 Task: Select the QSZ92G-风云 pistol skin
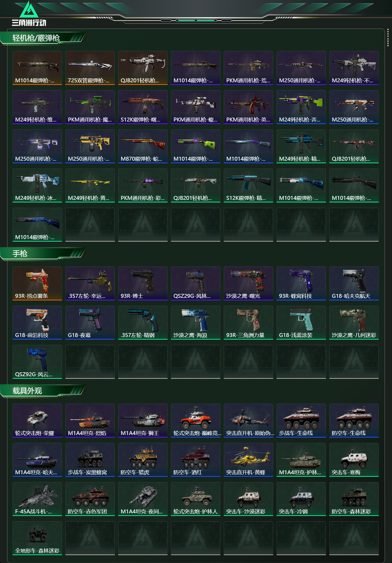[x=37, y=362]
